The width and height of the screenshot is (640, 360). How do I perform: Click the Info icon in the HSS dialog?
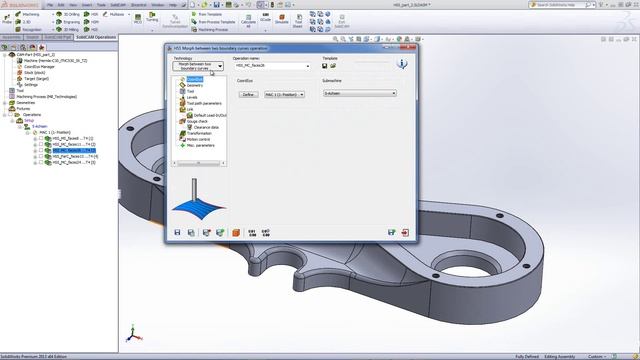(402, 64)
